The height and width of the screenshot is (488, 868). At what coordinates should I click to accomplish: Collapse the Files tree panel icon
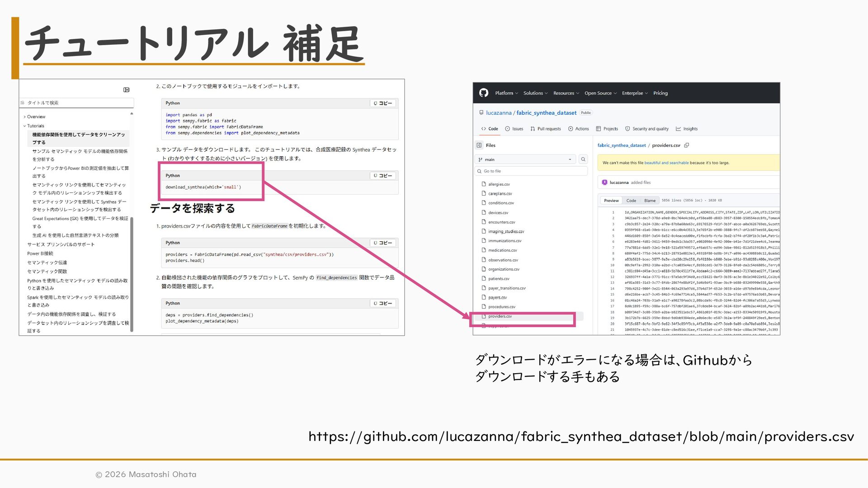coord(479,145)
